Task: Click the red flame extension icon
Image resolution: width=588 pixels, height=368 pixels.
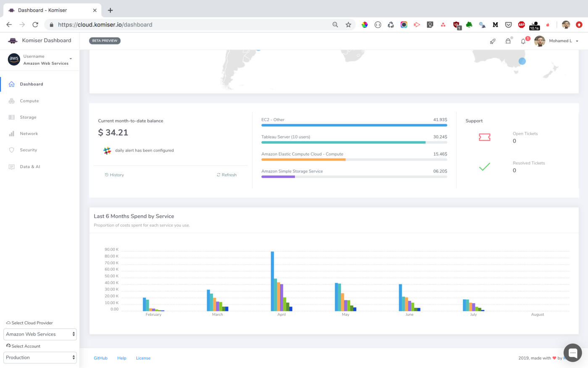Action: pyautogui.click(x=548, y=25)
